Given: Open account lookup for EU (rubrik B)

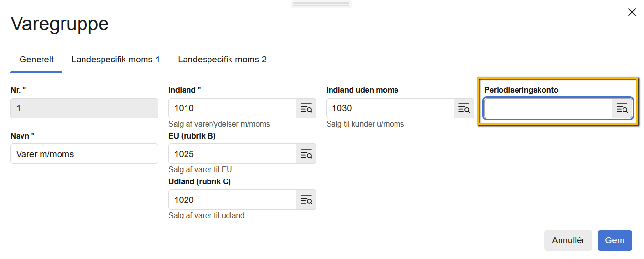Looking at the screenshot, I should pyautogui.click(x=306, y=154).
